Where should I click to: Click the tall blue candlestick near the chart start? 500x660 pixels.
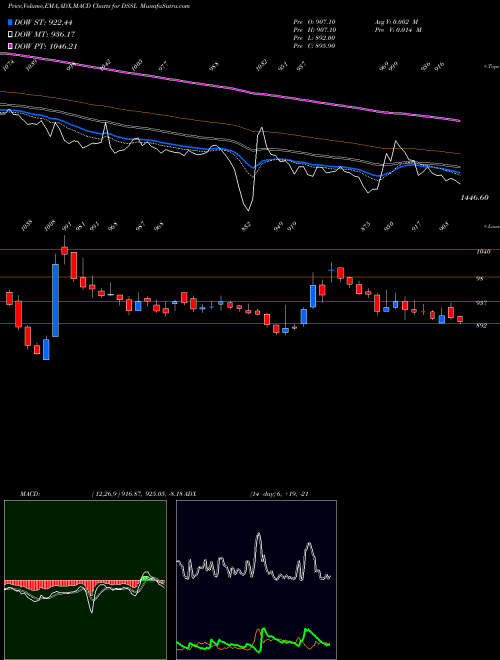[55, 301]
